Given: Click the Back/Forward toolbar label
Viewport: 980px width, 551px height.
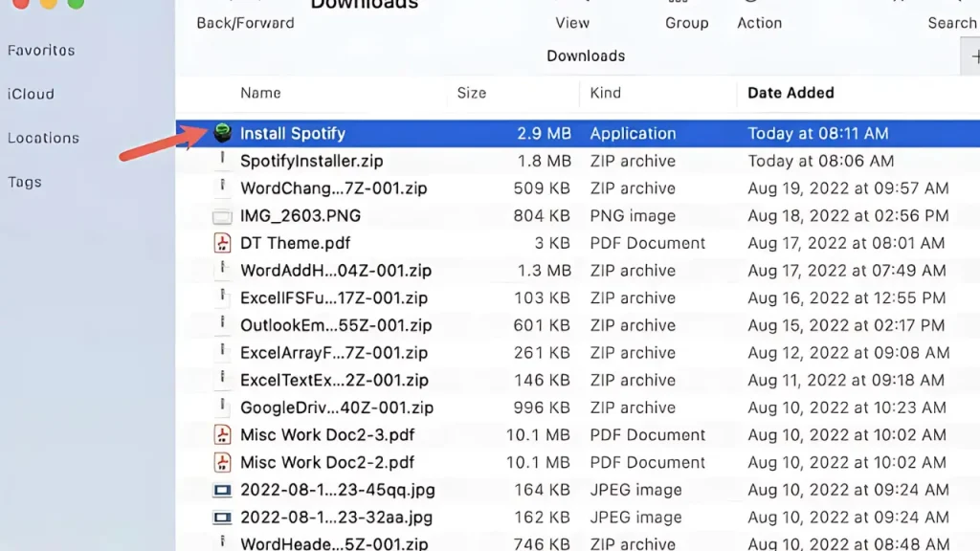Looking at the screenshot, I should (x=245, y=23).
